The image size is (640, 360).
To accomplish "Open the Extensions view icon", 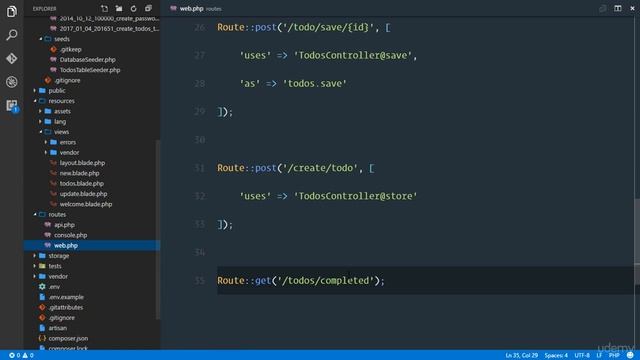I will (11, 106).
